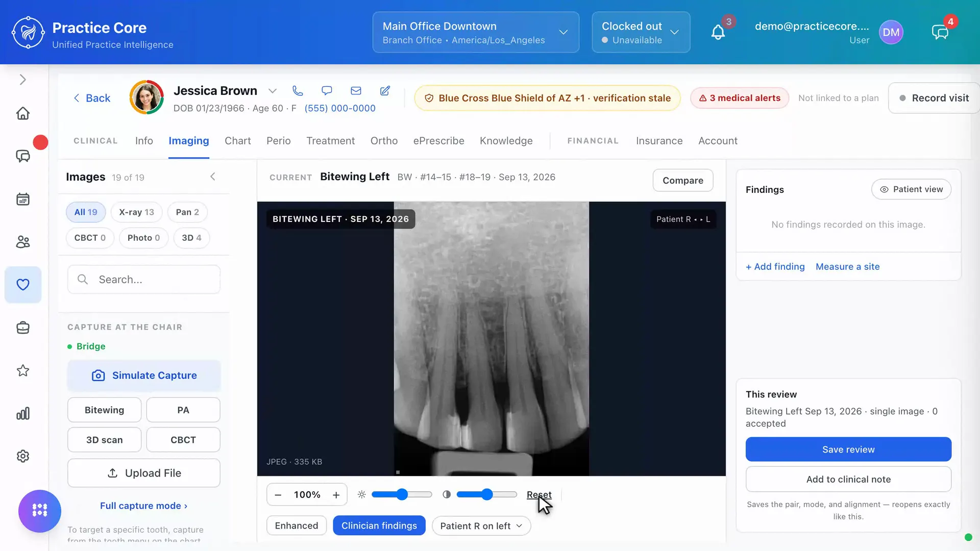Click Save review button
Image resolution: width=980 pixels, height=551 pixels.
click(x=848, y=449)
